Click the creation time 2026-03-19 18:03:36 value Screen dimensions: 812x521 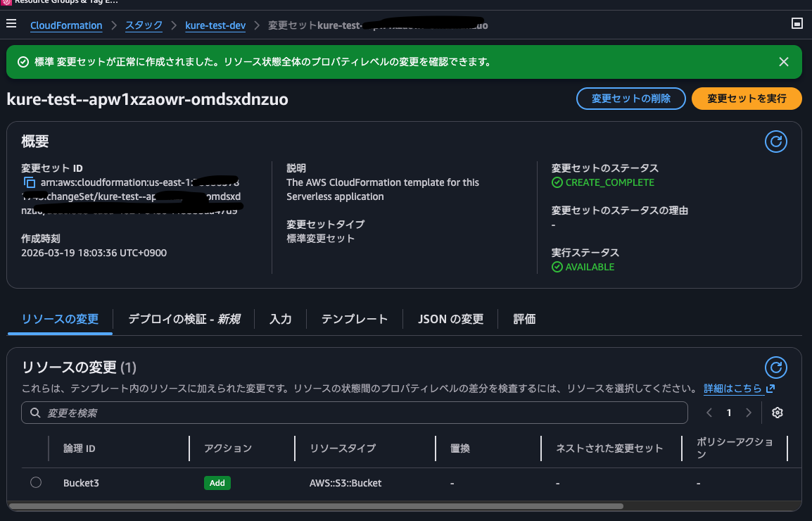[x=94, y=253]
